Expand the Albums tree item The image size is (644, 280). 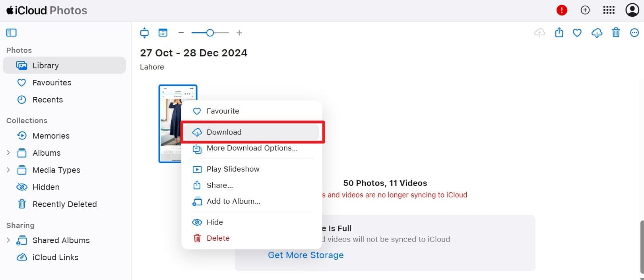click(8, 153)
